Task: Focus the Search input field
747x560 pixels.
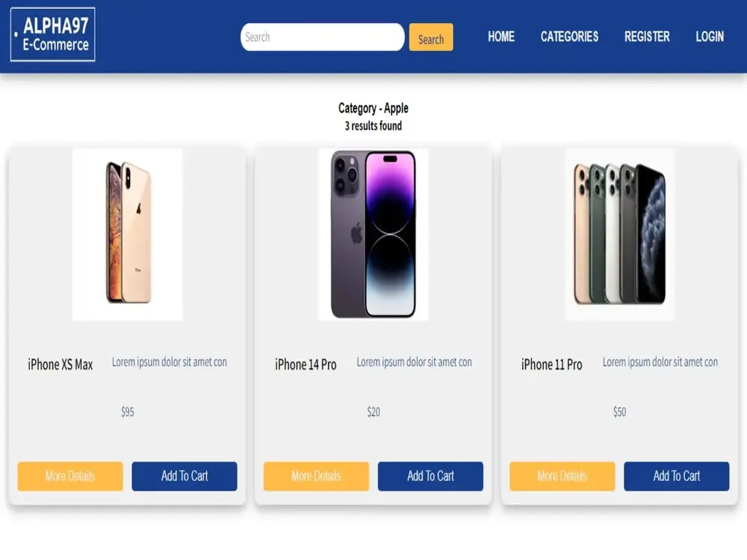Action: (323, 37)
